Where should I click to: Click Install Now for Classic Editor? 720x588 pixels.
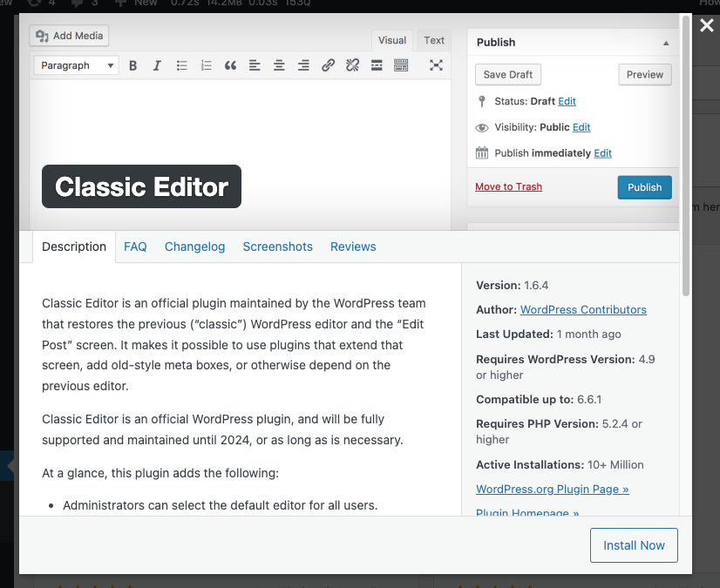[x=634, y=544]
